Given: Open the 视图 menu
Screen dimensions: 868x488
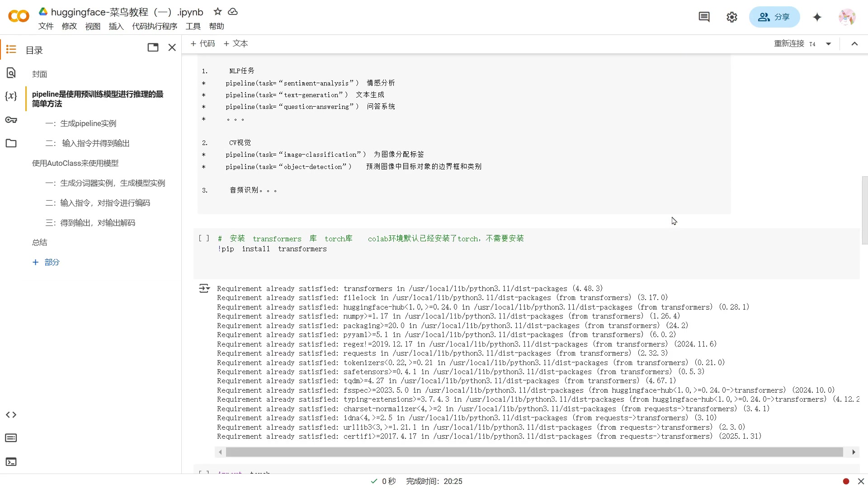Looking at the screenshot, I should (x=93, y=26).
